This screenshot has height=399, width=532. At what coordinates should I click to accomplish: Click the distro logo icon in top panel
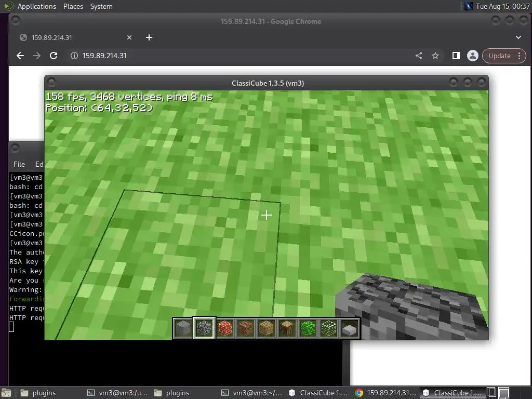click(x=8, y=6)
